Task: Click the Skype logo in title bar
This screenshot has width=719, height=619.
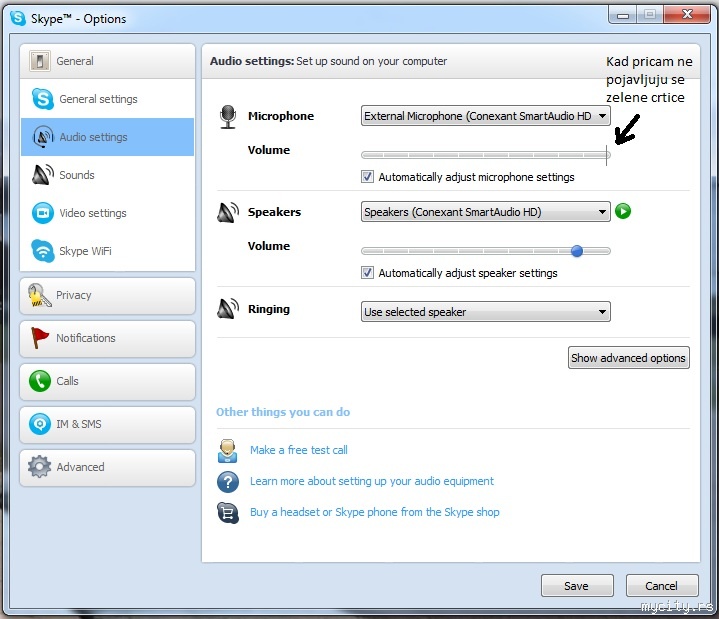Action: pos(18,18)
